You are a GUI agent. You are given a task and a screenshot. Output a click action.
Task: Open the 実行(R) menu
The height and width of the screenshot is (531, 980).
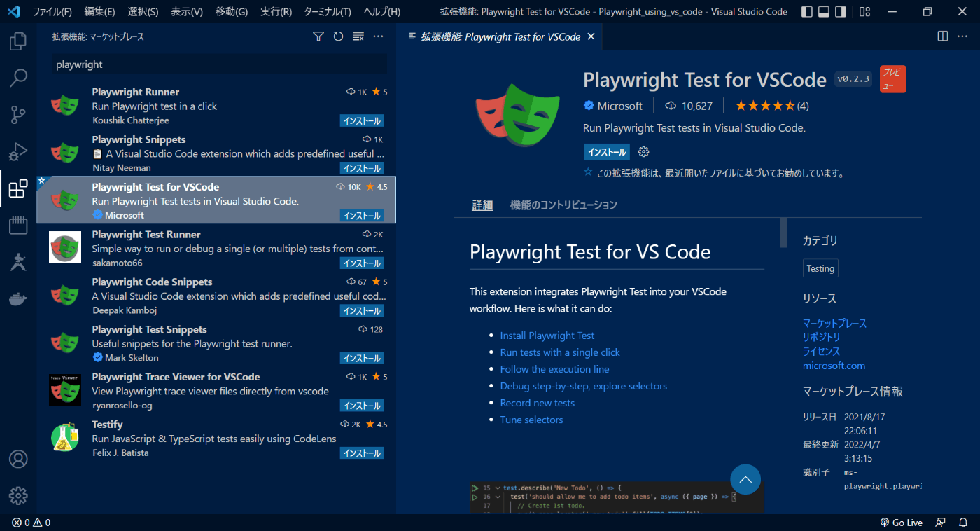pyautogui.click(x=276, y=12)
